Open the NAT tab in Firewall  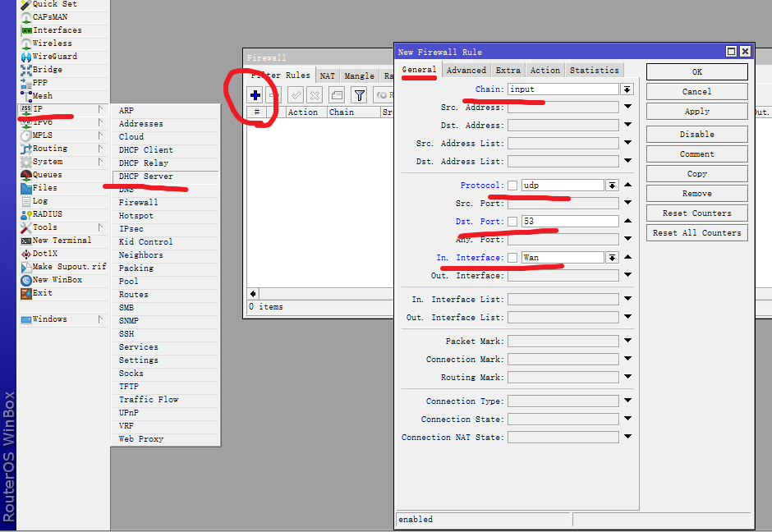(327, 76)
